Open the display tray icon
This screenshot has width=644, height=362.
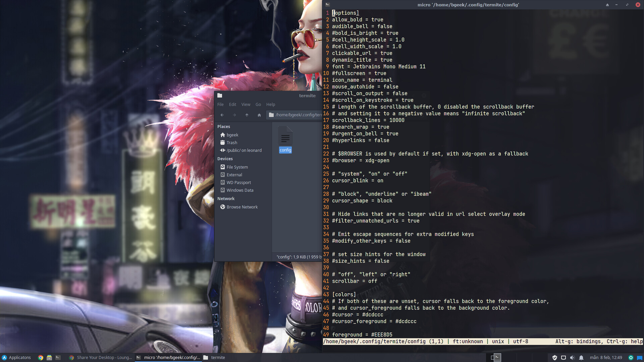coord(563,357)
